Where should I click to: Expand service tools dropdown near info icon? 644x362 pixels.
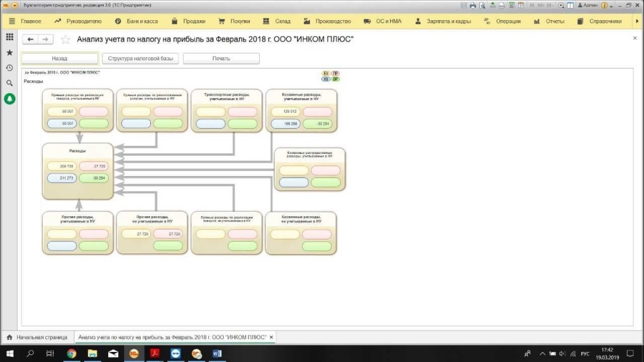(x=611, y=6)
